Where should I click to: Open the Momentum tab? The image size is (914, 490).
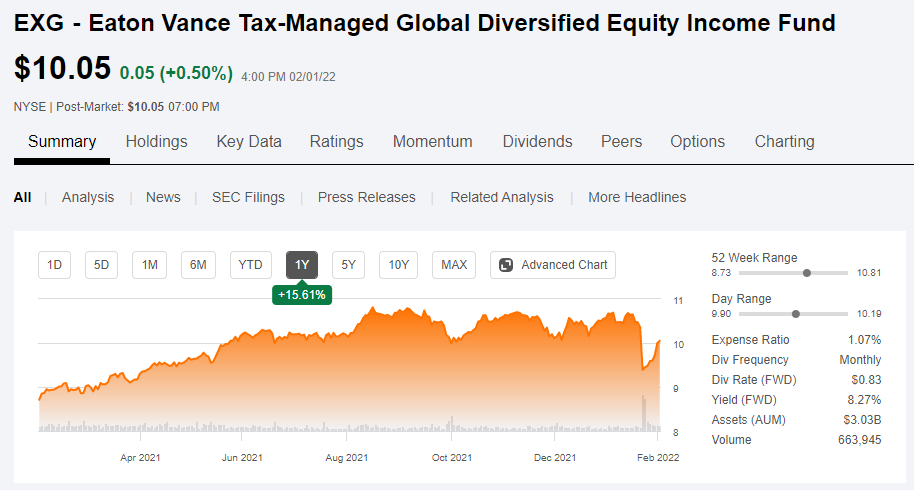(433, 142)
